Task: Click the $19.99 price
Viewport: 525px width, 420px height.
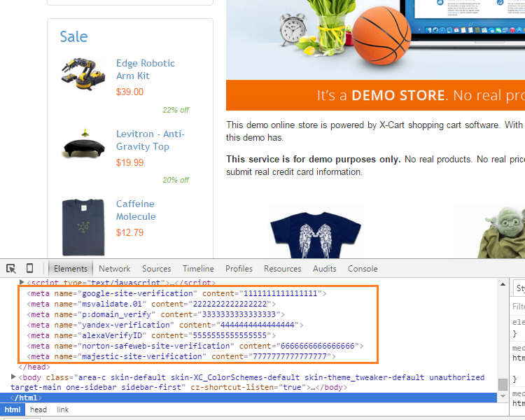Action: [130, 162]
